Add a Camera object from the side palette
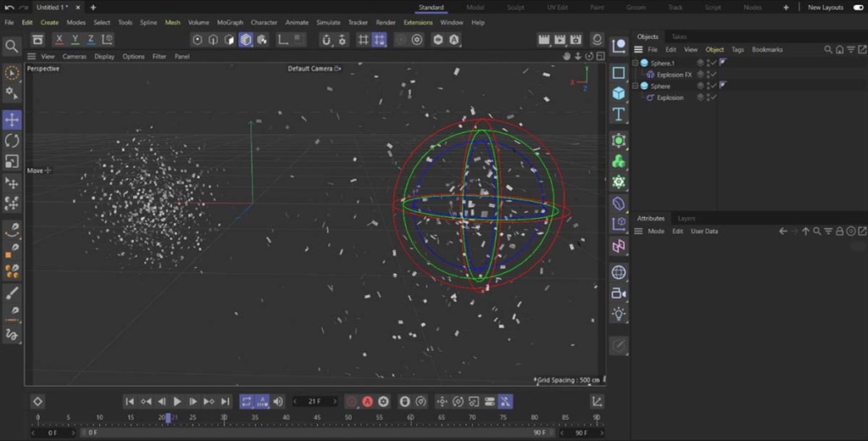Image resolution: width=868 pixels, height=441 pixels. pos(619,293)
